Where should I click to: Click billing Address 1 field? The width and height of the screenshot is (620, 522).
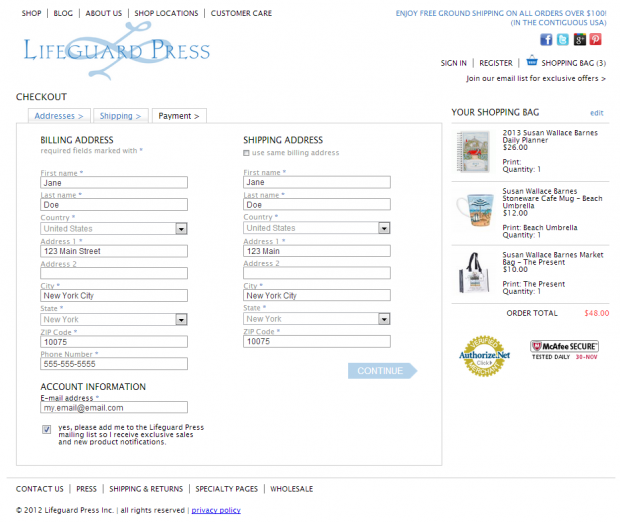pyautogui.click(x=114, y=251)
